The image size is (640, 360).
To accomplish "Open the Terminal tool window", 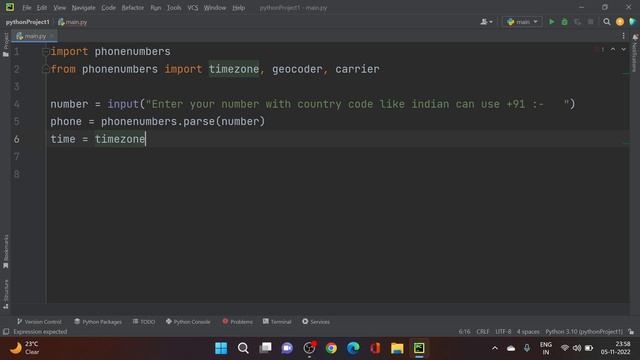I will [277, 322].
